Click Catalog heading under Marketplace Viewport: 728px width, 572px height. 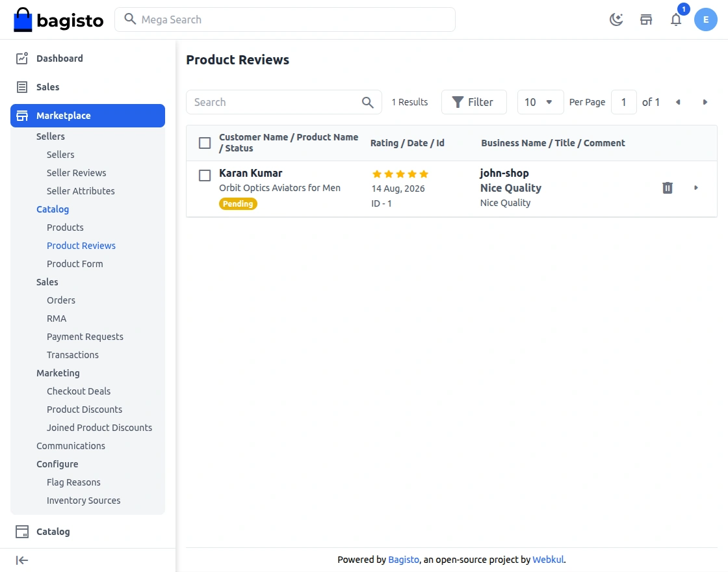[x=53, y=209]
